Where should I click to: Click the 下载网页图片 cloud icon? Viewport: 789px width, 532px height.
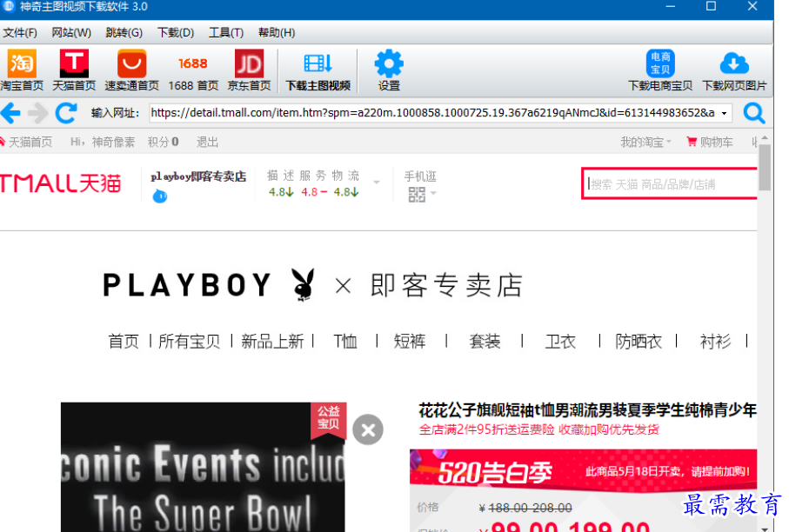[x=734, y=63]
